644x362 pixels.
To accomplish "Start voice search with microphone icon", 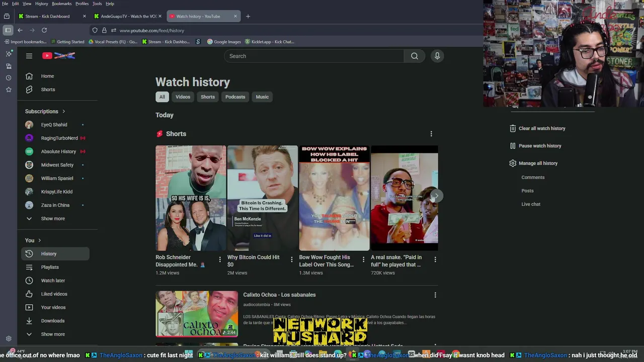I will pos(437,56).
